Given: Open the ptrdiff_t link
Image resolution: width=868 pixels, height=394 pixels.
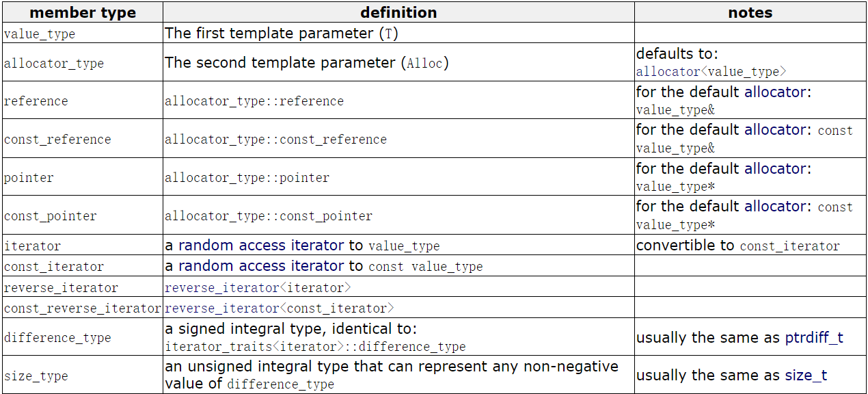Looking at the screenshot, I should pos(815,338).
